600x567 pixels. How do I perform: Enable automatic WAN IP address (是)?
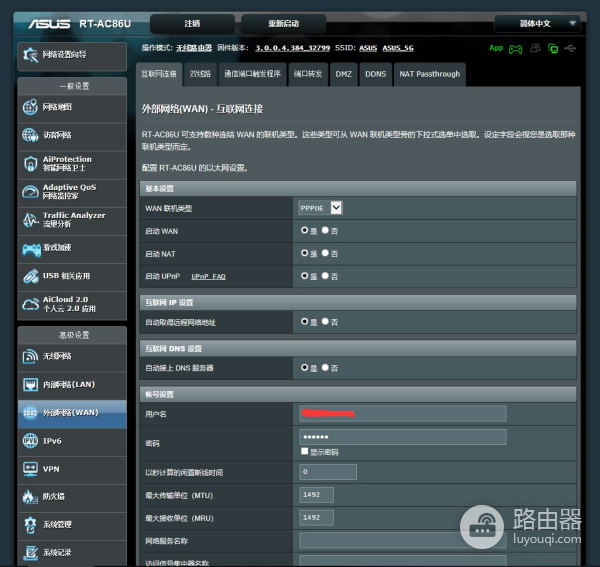(305, 322)
